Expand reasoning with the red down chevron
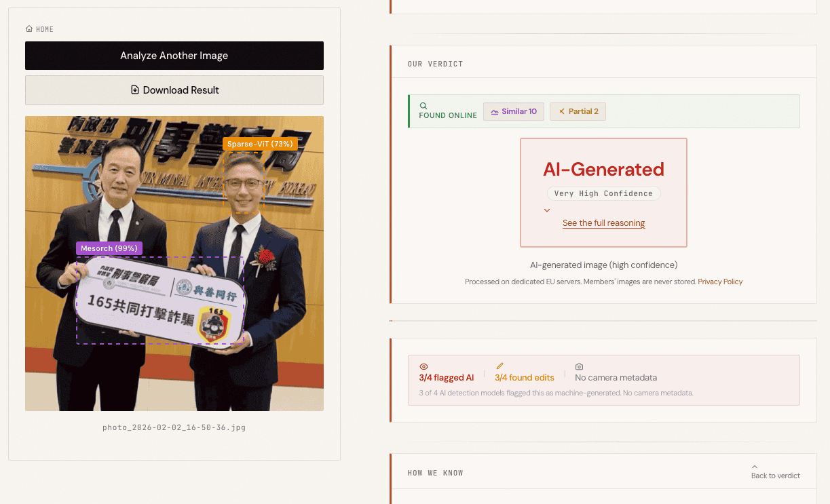 [547, 210]
